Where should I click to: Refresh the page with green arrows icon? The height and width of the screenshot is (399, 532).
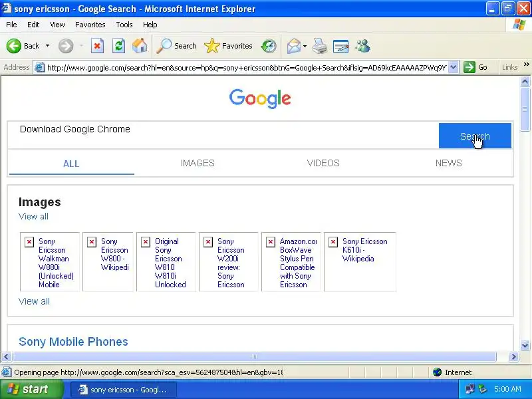pyautogui.click(x=119, y=46)
